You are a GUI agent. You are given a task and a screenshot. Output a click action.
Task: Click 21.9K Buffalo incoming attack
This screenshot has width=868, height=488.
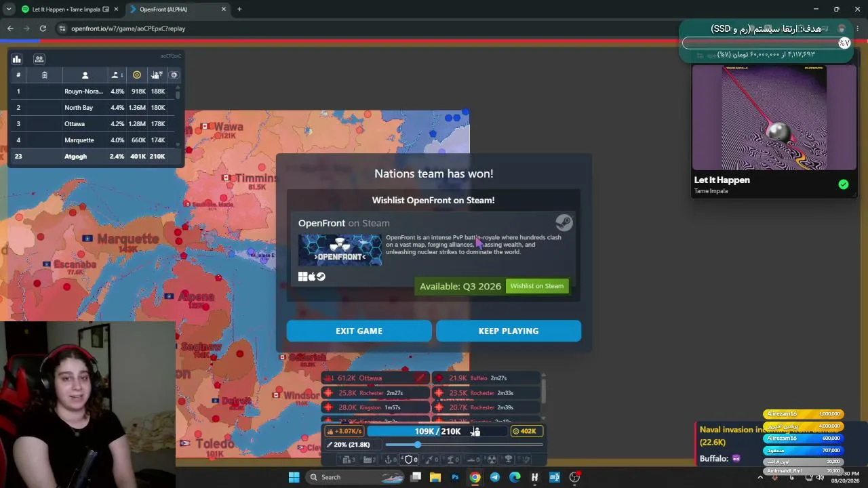click(486, 378)
